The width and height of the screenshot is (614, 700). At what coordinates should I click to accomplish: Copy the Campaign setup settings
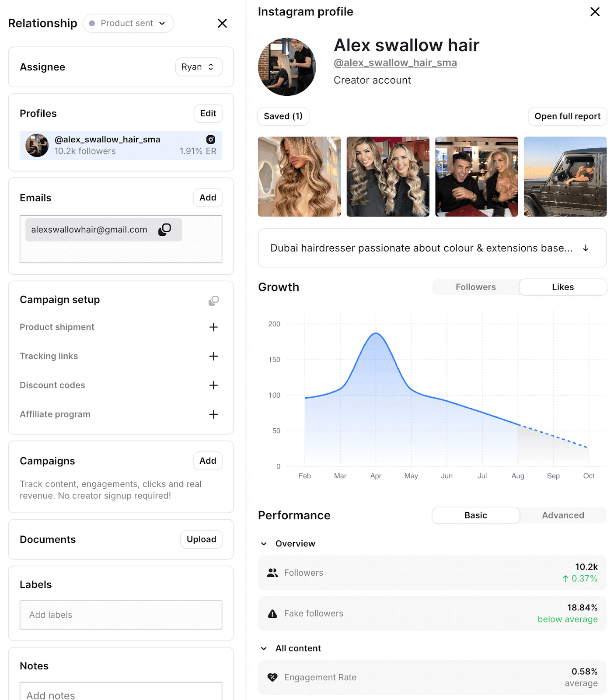tap(213, 301)
